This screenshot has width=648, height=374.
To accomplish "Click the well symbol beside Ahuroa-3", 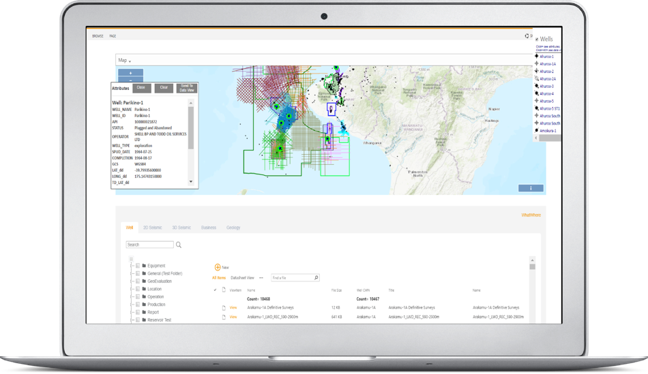I will 537,86.
